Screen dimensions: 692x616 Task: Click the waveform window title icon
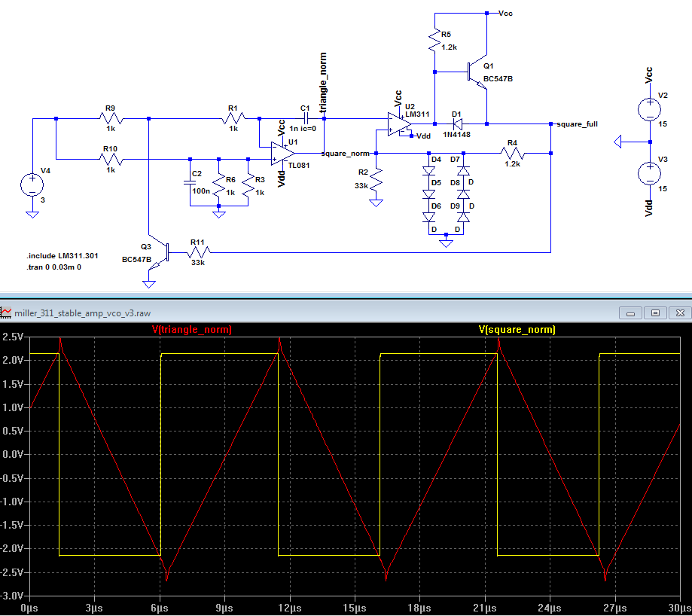(x=6, y=313)
